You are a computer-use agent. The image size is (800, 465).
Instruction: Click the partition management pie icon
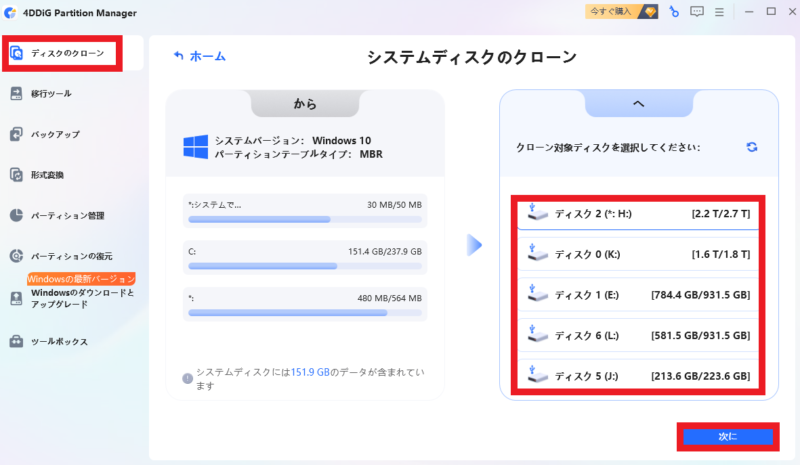click(17, 215)
